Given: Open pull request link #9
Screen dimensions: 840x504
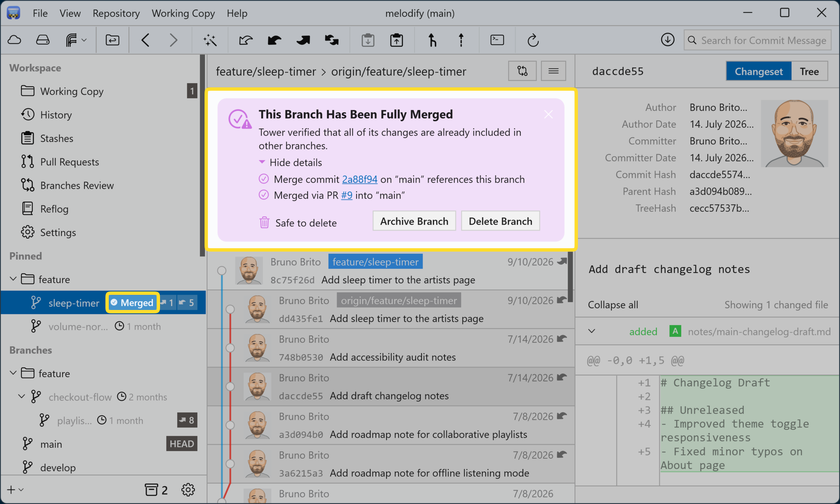Looking at the screenshot, I should [346, 195].
